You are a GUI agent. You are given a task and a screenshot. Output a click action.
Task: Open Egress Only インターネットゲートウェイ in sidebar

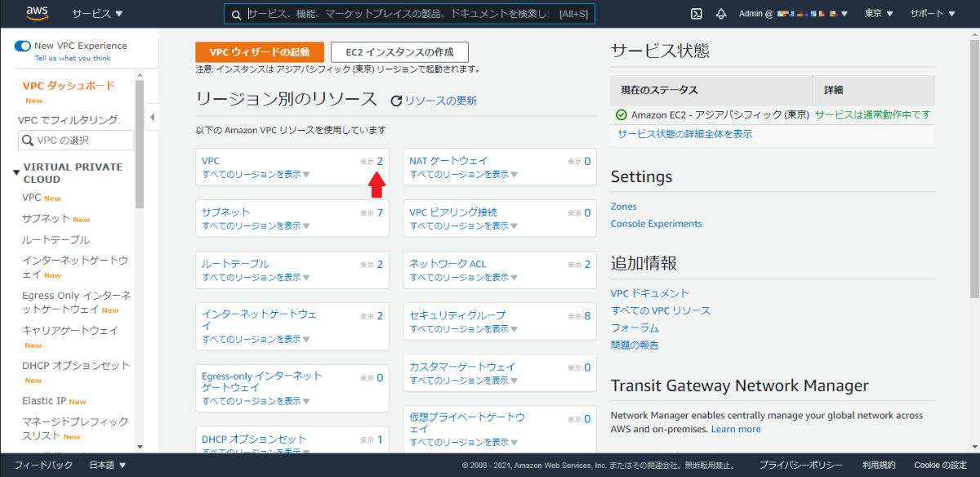(76, 302)
